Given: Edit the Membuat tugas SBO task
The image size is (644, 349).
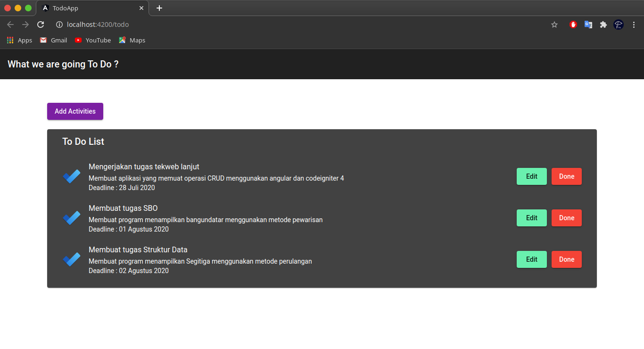Looking at the screenshot, I should pos(532,218).
